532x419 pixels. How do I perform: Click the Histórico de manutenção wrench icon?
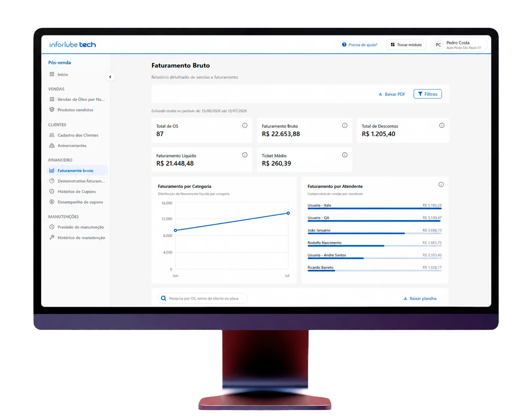coord(52,237)
